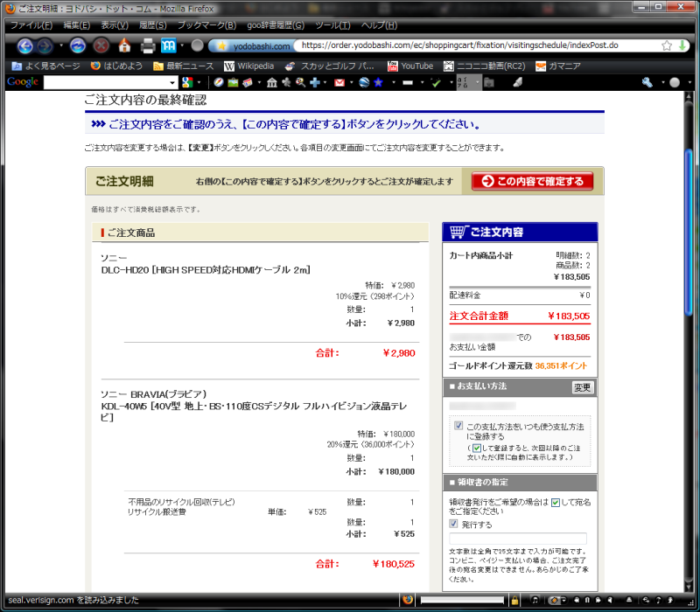Click the bank building icon in Google toolbar

(272, 82)
